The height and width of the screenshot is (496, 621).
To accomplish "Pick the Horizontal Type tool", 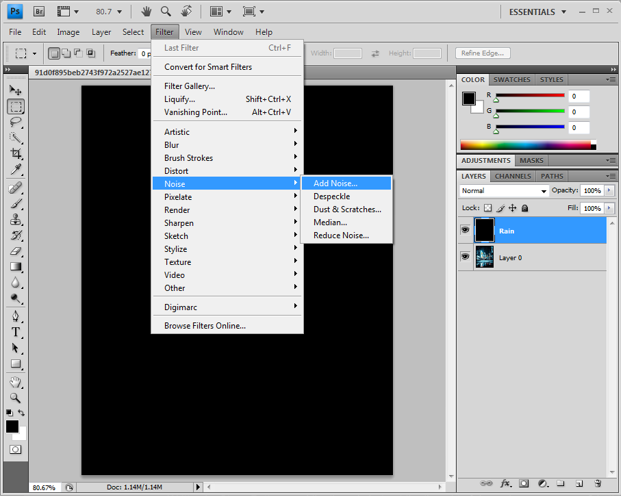I will [16, 332].
